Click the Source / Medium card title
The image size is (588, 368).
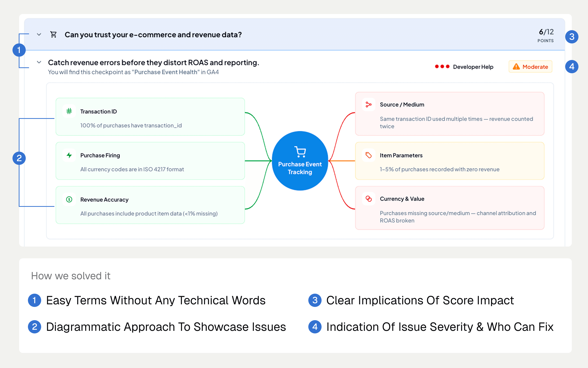[402, 105]
